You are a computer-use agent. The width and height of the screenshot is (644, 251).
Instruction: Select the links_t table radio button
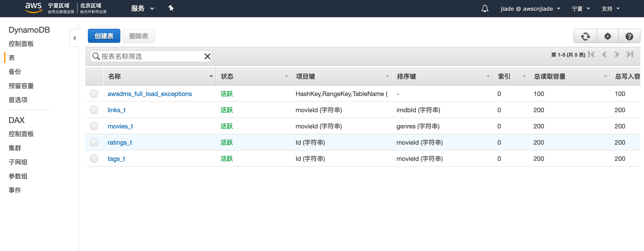point(94,110)
